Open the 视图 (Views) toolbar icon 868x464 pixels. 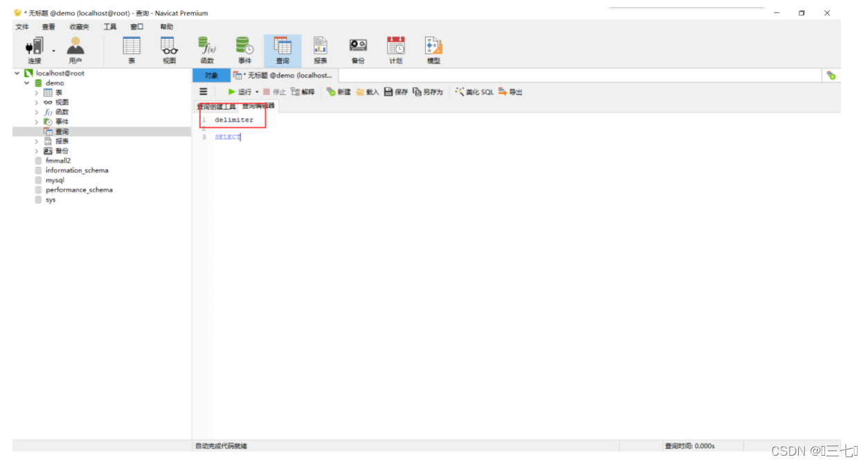(x=168, y=48)
